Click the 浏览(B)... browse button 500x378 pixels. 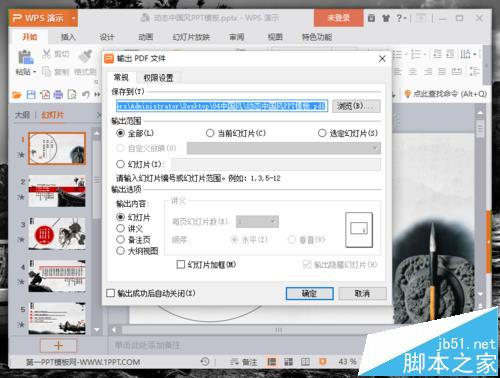point(356,106)
